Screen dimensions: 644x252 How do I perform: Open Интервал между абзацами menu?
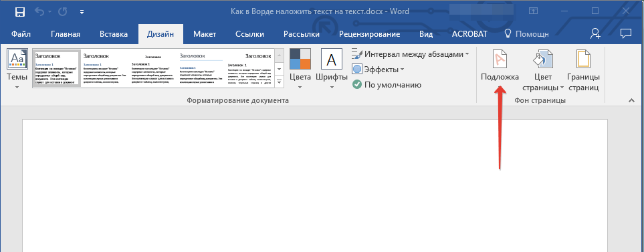411,54
